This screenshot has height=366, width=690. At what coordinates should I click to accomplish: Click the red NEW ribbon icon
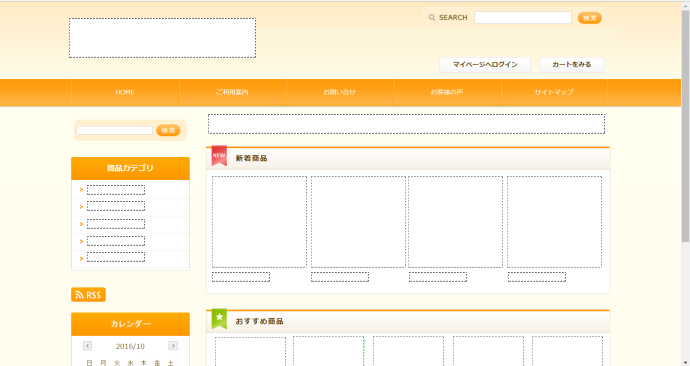tap(219, 156)
